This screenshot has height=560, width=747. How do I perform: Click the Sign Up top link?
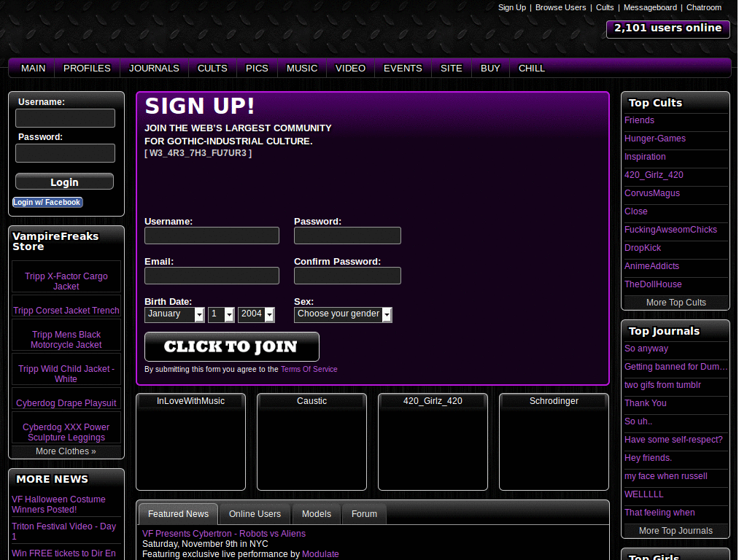tap(511, 7)
